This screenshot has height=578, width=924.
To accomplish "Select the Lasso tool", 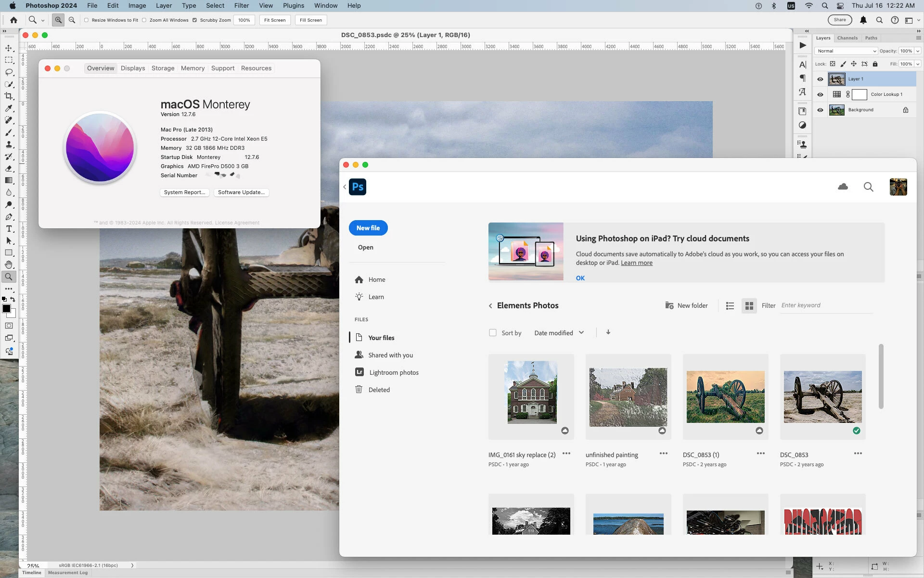I will (9, 72).
